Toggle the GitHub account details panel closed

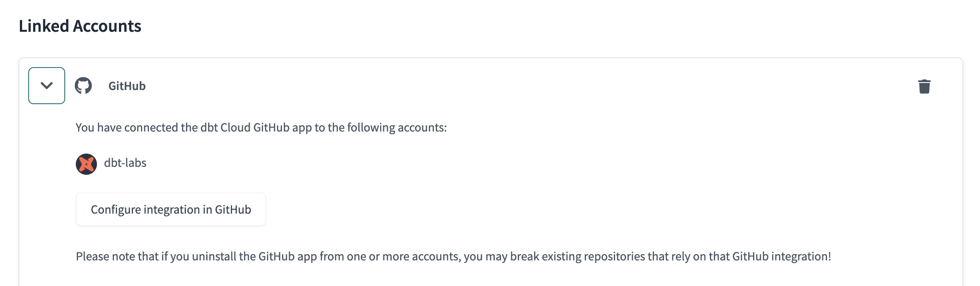(46, 85)
